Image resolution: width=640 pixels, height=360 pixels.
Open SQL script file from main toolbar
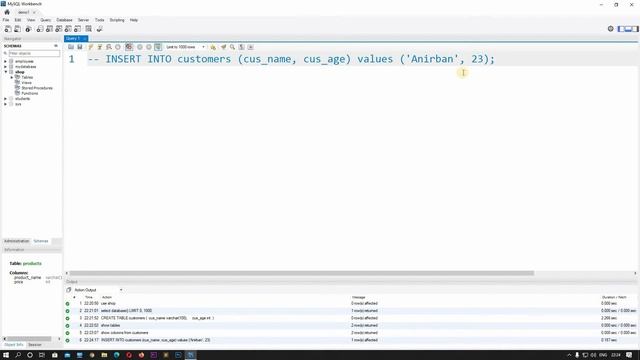click(x=17, y=29)
